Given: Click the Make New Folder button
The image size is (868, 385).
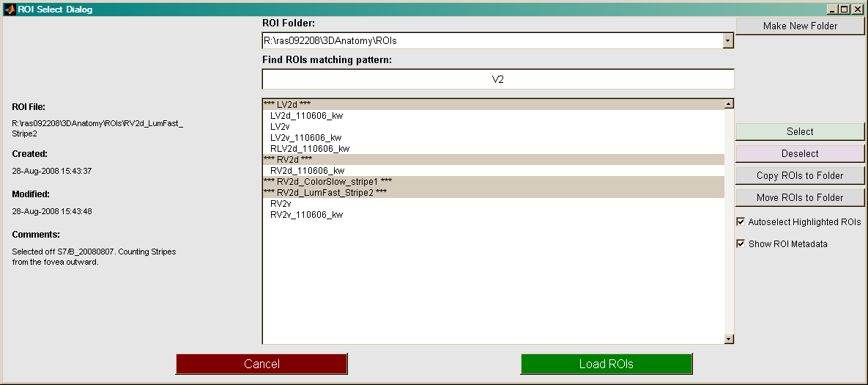Looking at the screenshot, I should pyautogui.click(x=800, y=26).
